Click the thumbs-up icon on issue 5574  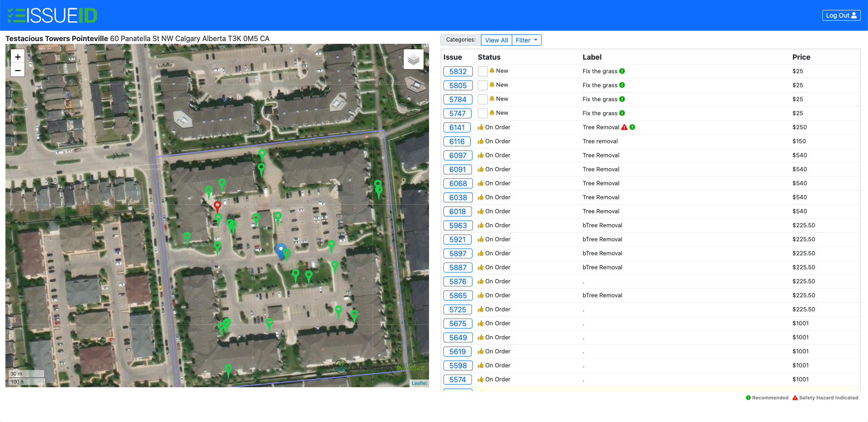(481, 379)
